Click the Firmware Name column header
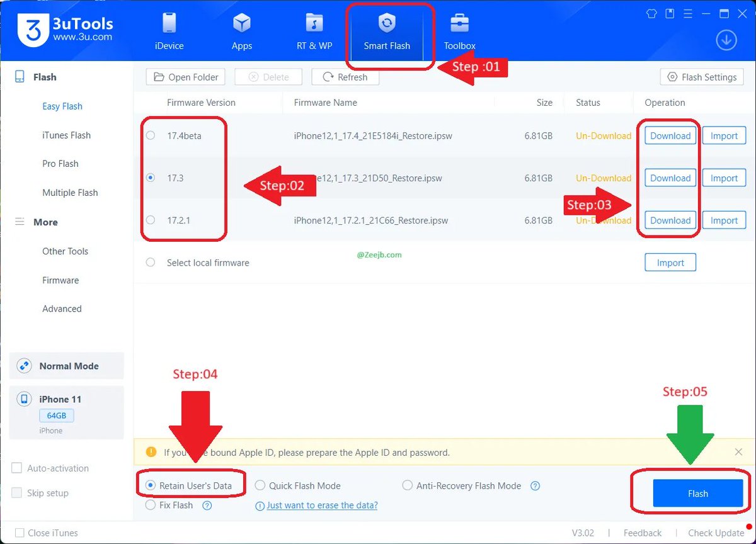 [326, 103]
